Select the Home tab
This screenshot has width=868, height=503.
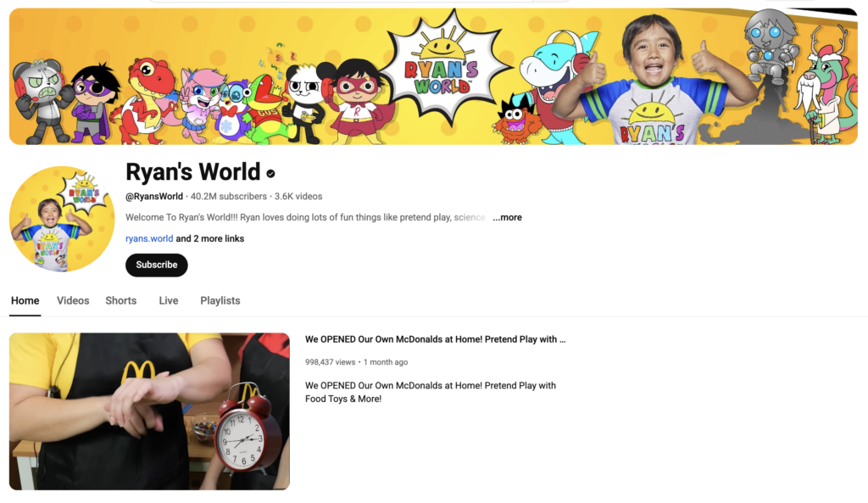point(25,301)
